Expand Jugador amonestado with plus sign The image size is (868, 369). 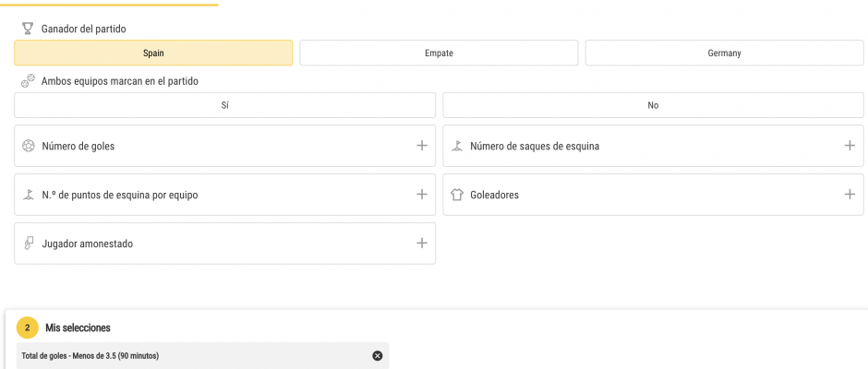tap(422, 243)
